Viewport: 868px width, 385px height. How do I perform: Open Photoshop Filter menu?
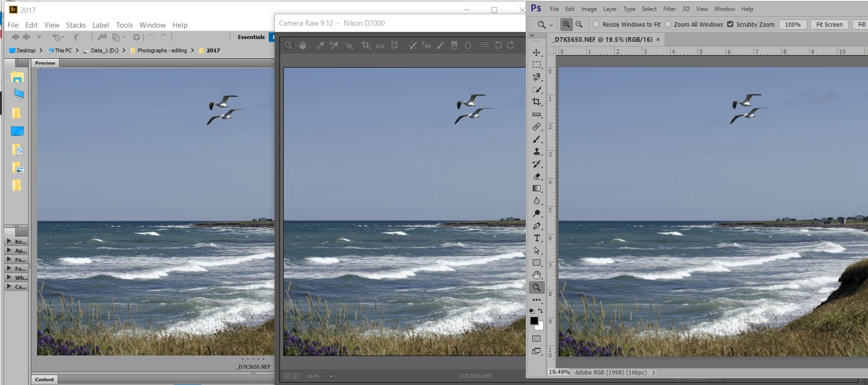tap(669, 9)
